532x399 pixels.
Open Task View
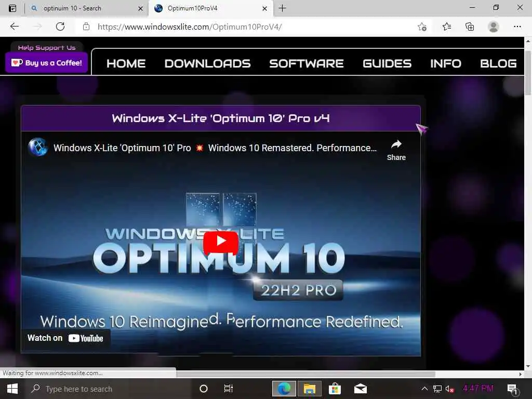click(x=229, y=389)
